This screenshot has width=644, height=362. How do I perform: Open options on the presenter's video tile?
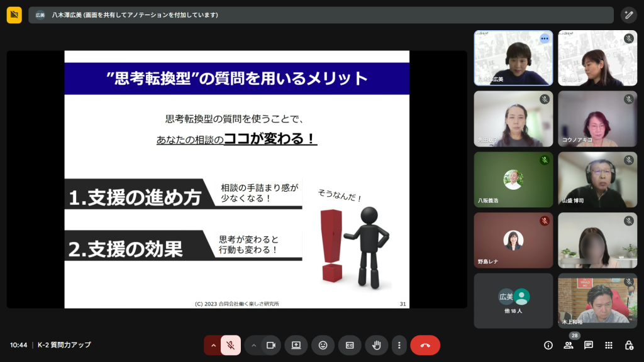point(545,38)
